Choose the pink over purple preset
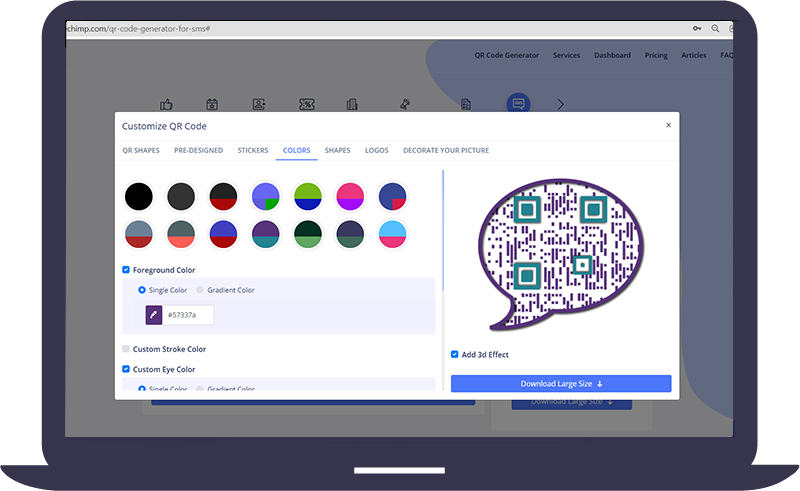This screenshot has width=800, height=491. point(350,197)
